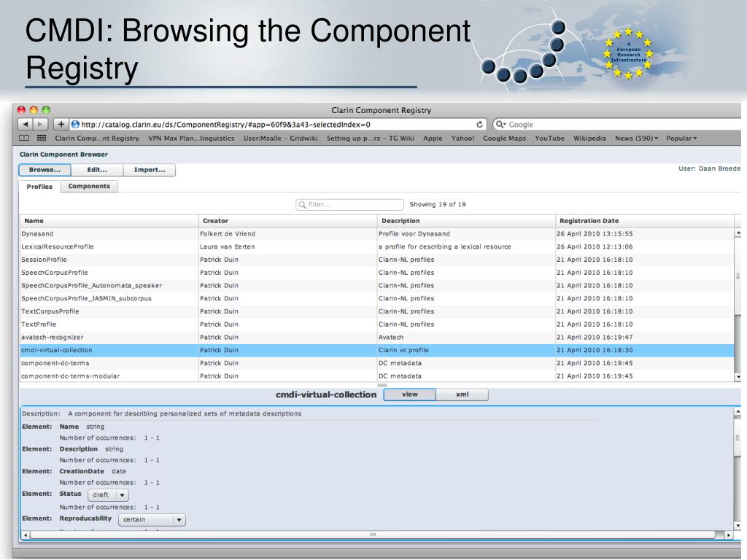Select the cmdi-virtual-collection row
The height and width of the screenshot is (560, 747).
click(x=376, y=350)
